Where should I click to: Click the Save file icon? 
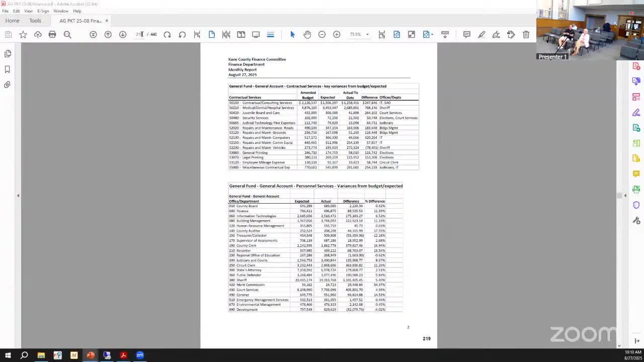point(8,34)
